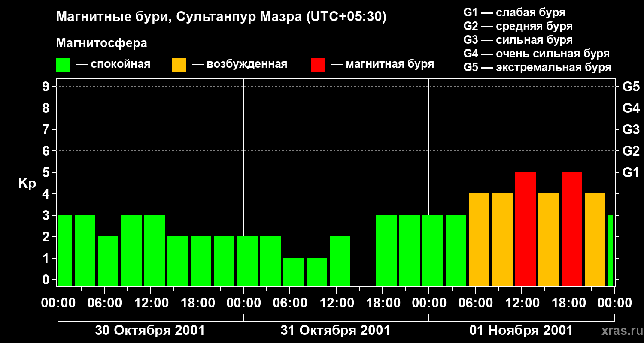
Task: Select the '30 Октября 2001' date label
Action: click(x=150, y=331)
